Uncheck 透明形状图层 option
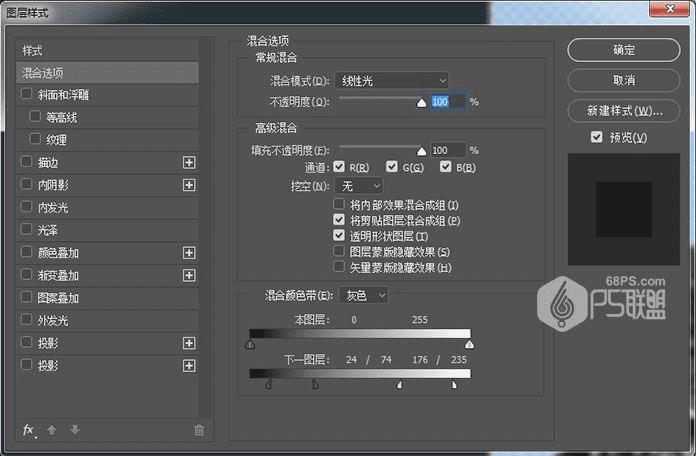The width and height of the screenshot is (696, 456). [x=339, y=235]
